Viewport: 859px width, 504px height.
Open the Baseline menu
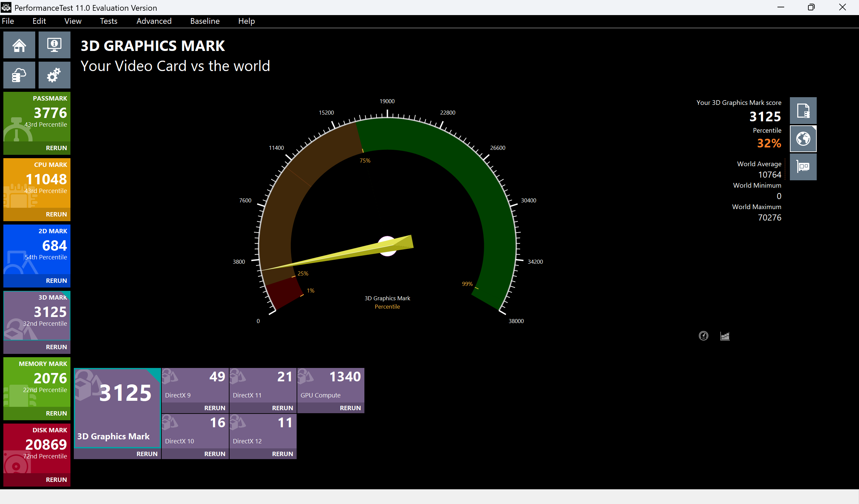[205, 21]
